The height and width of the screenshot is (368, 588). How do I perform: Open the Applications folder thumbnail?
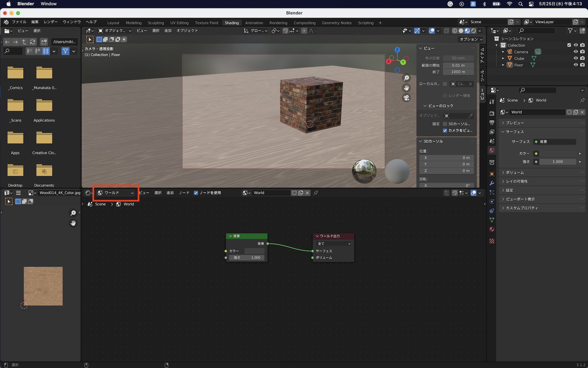44,106
